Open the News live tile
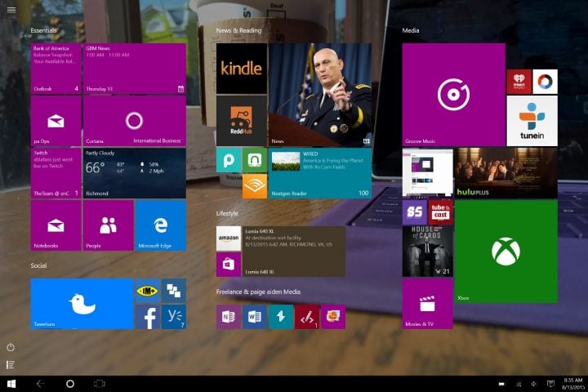This screenshot has width=588, height=392. [x=320, y=95]
